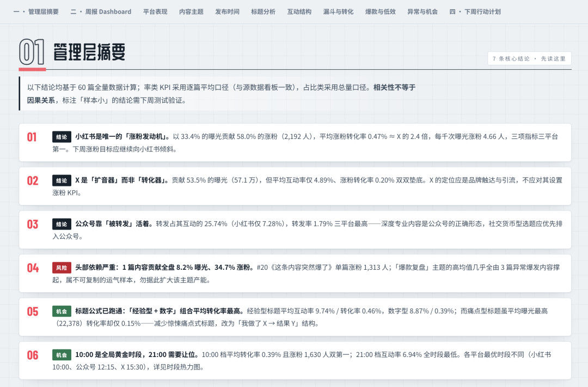Click red number 02 card index
588x387 pixels.
(x=33, y=180)
